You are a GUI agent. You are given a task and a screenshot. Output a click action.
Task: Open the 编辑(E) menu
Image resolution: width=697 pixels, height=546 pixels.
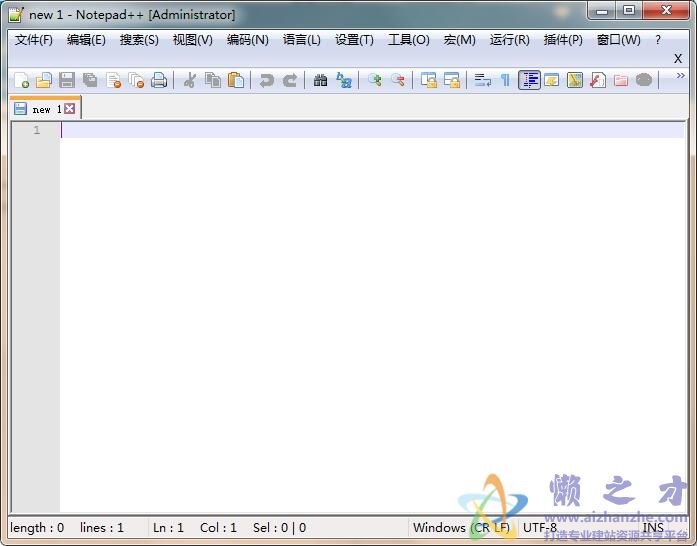86,40
